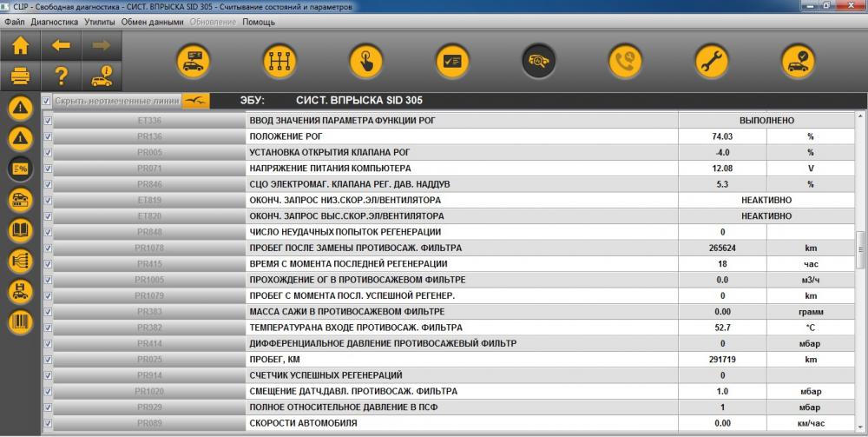Open help via the question mark icon
This screenshot has height=437, width=868.
click(x=61, y=76)
